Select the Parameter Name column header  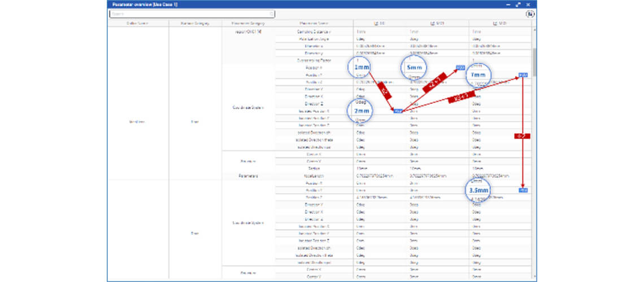pos(314,24)
